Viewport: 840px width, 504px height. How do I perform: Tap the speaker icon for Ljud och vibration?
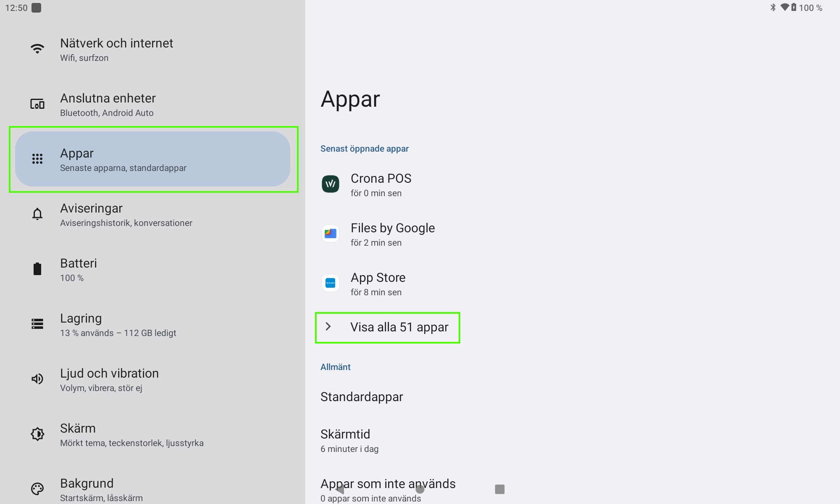[37, 379]
